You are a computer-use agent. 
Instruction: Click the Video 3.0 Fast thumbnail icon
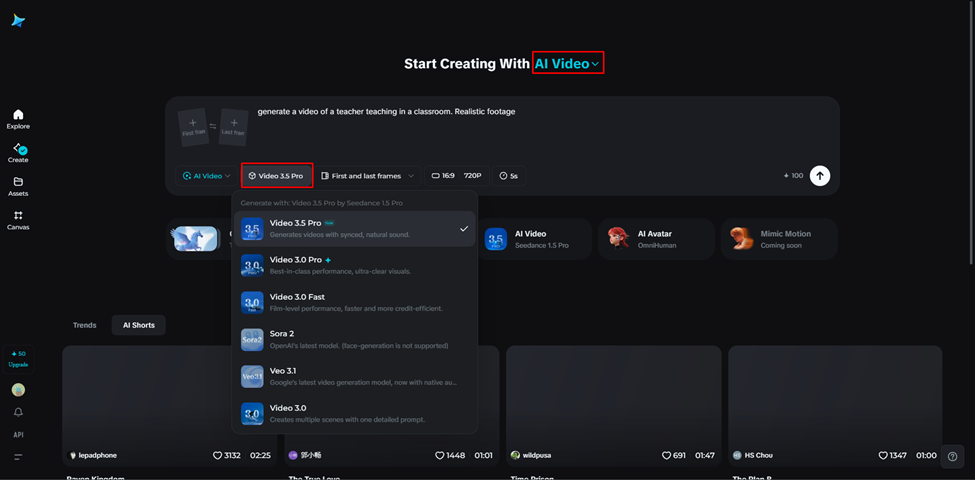(x=252, y=303)
